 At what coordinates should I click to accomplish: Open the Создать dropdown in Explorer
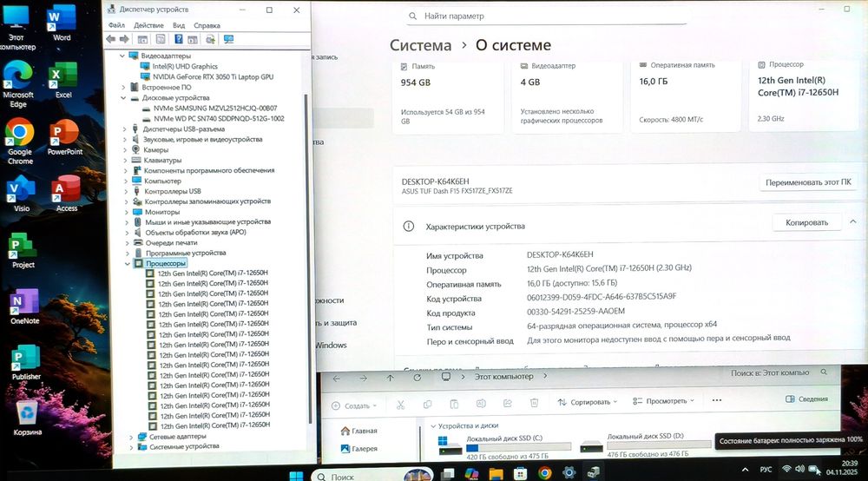point(354,405)
